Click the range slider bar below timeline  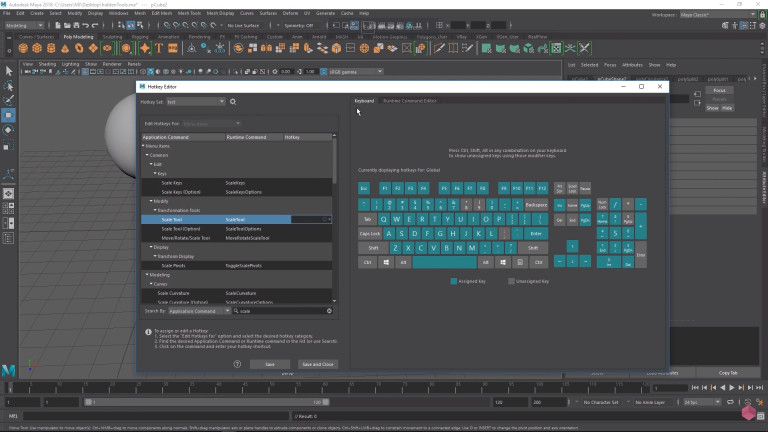[x=206, y=402]
